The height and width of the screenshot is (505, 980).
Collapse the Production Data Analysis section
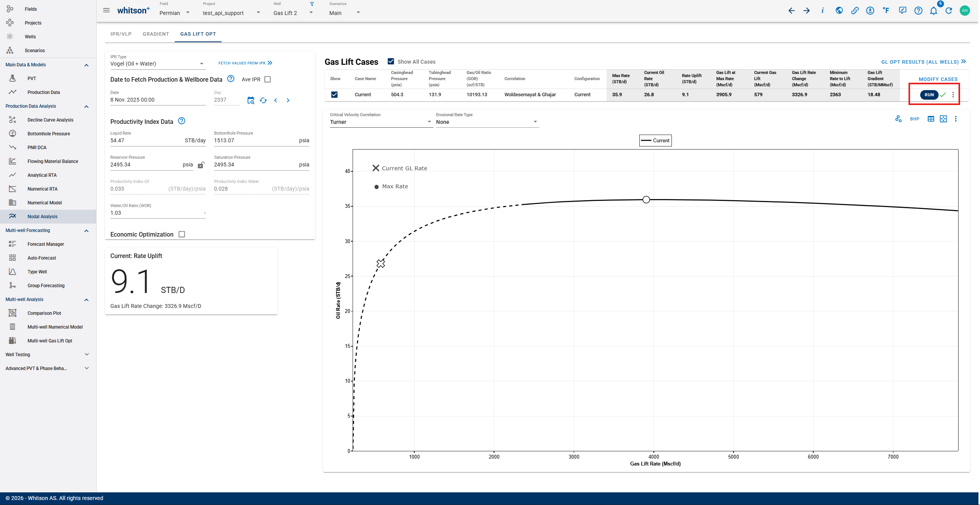pyautogui.click(x=86, y=106)
